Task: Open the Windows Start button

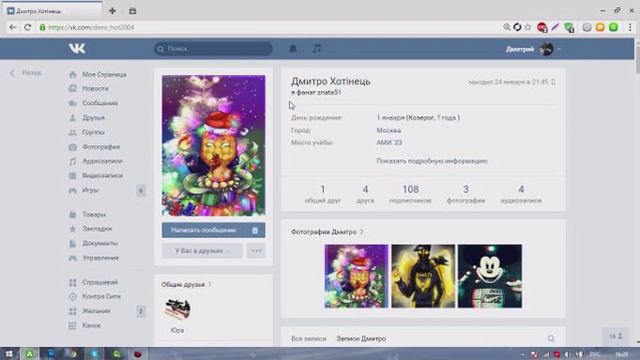Action: (x=9, y=354)
